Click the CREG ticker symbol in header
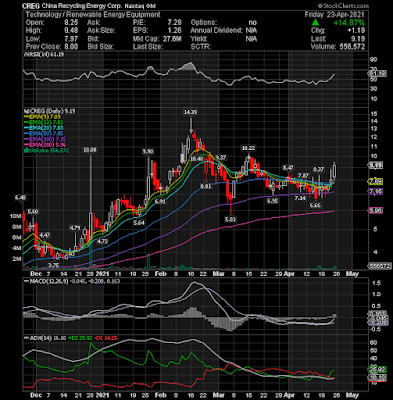 [x=31, y=6]
